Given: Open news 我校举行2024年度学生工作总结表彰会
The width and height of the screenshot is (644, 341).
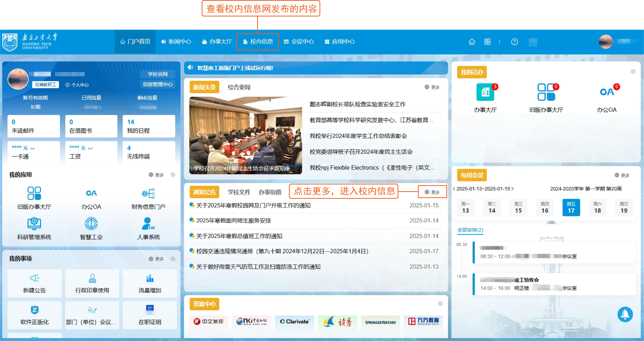Looking at the screenshot, I should click(358, 136).
